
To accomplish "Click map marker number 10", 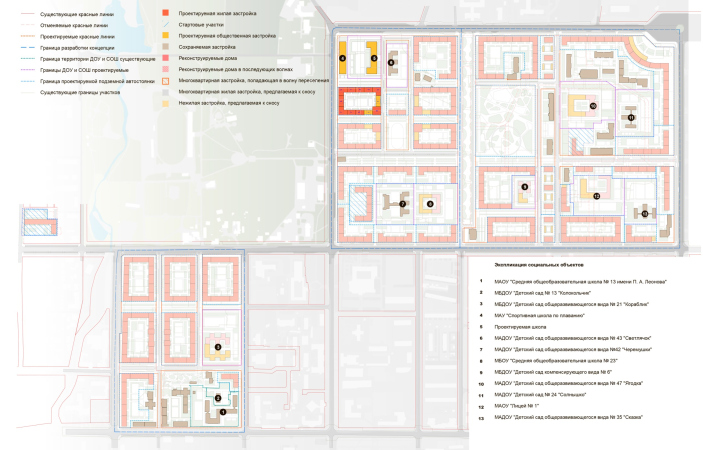I will 592,105.
